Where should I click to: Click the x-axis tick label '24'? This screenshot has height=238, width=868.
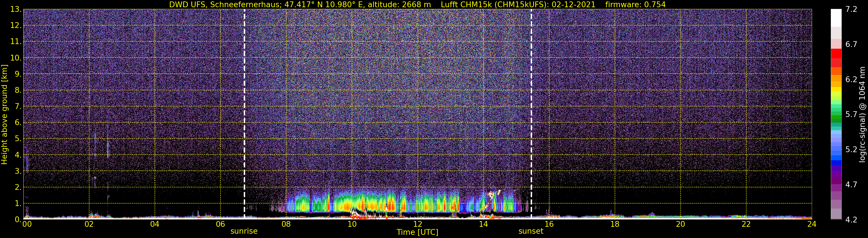pyautogui.click(x=812, y=224)
